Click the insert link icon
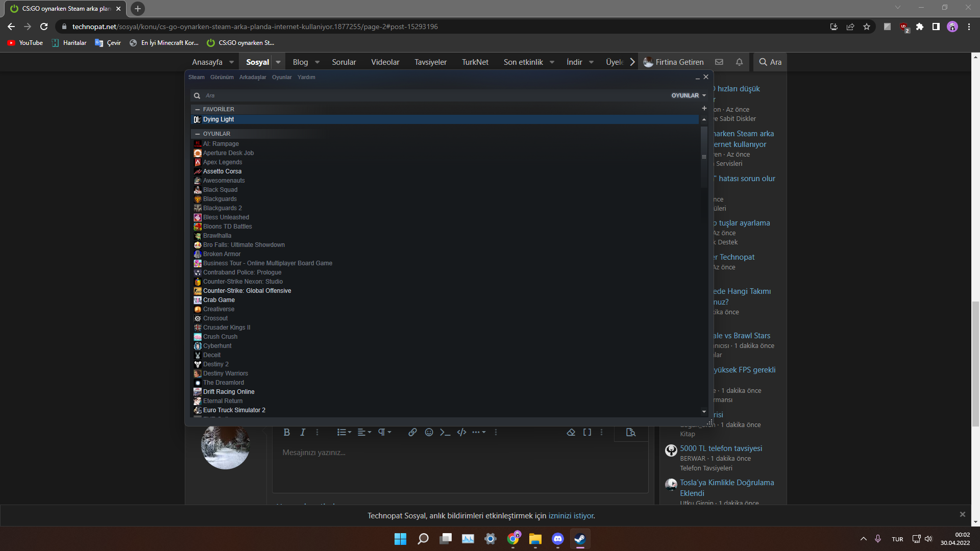The image size is (980, 551). (x=412, y=433)
